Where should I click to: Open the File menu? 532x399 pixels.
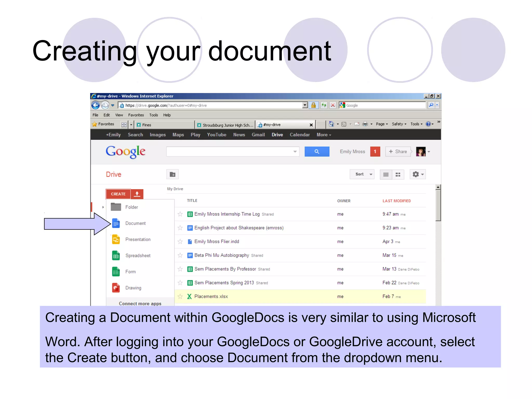(x=95, y=115)
